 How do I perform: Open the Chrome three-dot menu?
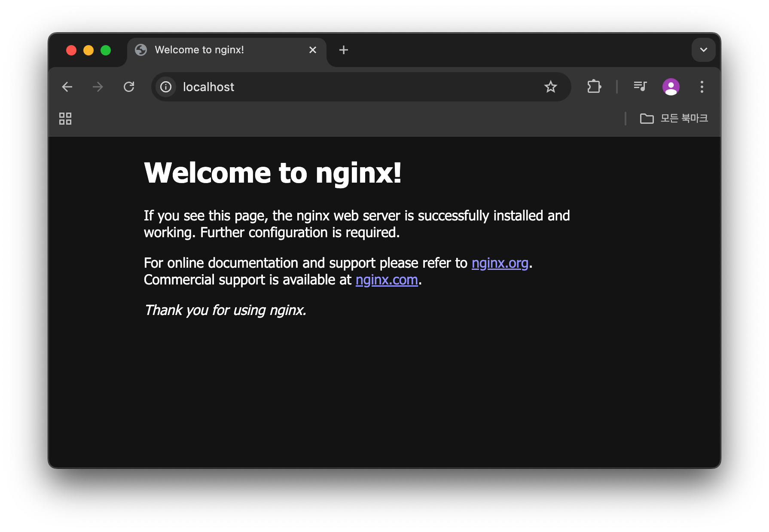[702, 87]
